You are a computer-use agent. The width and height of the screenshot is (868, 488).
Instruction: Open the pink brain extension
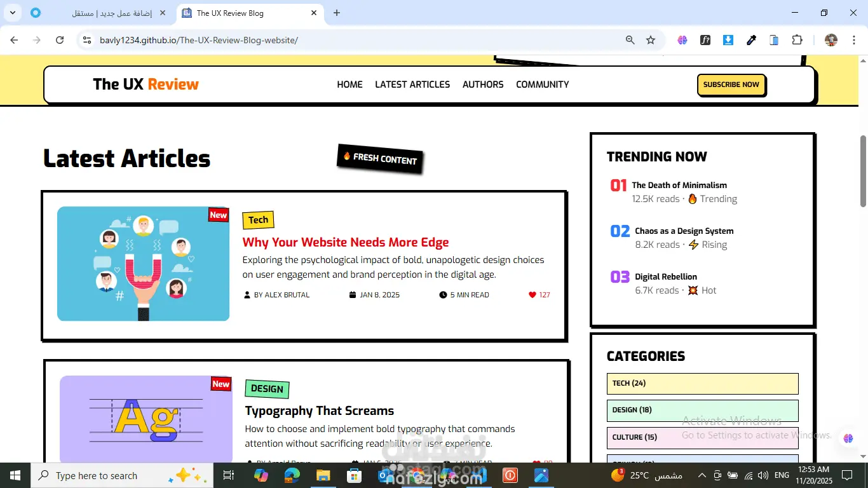(x=682, y=40)
